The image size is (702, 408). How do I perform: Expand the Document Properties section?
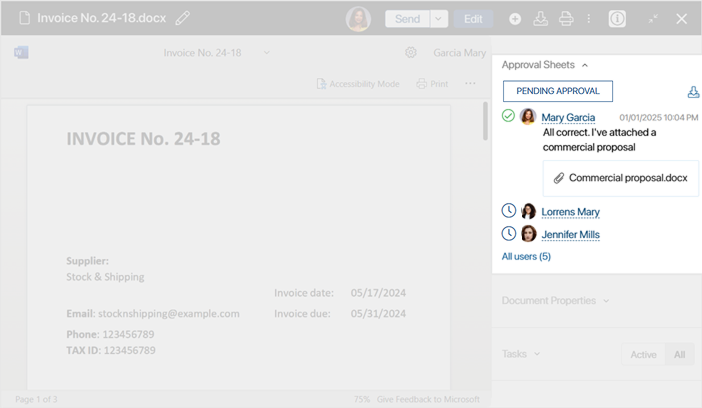(555, 301)
